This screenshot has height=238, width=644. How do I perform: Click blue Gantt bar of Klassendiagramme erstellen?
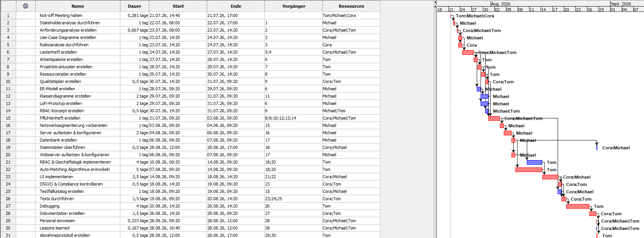point(484,96)
